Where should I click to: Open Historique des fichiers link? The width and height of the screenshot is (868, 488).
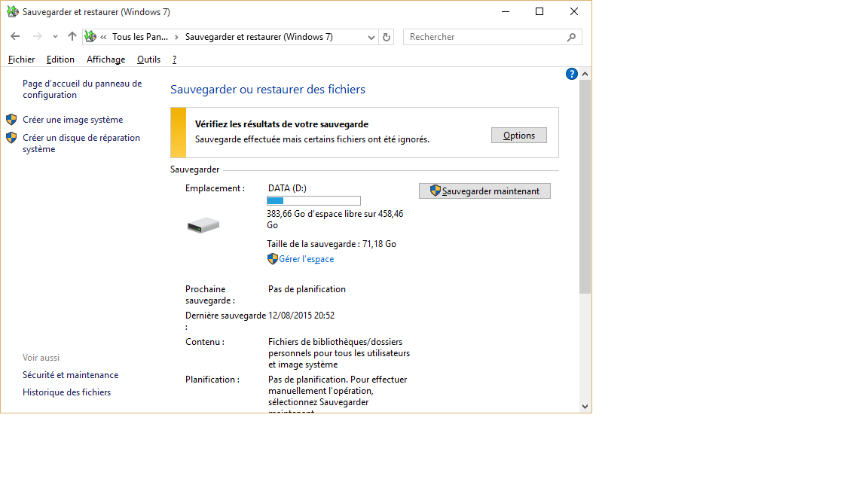coord(66,392)
